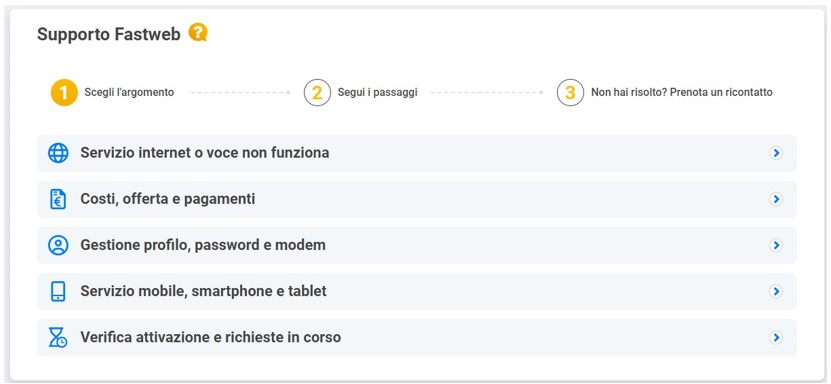Image resolution: width=831 pixels, height=384 pixels.
Task: Expand arrow for Costi, offerta e pagamenti
Action: pyautogui.click(x=776, y=199)
